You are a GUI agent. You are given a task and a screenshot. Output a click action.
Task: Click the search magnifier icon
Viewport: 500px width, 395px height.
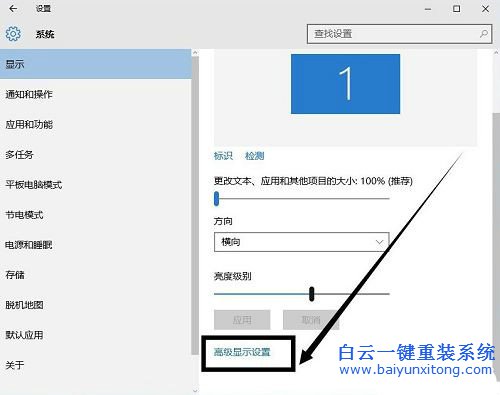(x=484, y=34)
